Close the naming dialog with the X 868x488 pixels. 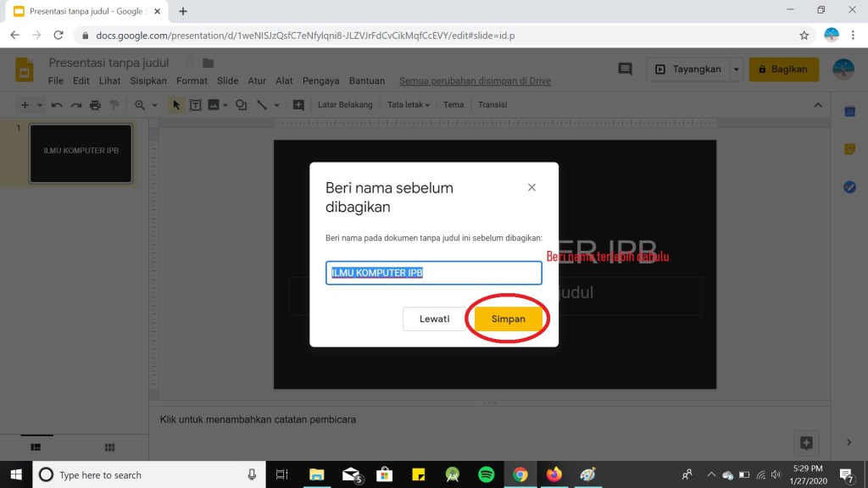531,187
